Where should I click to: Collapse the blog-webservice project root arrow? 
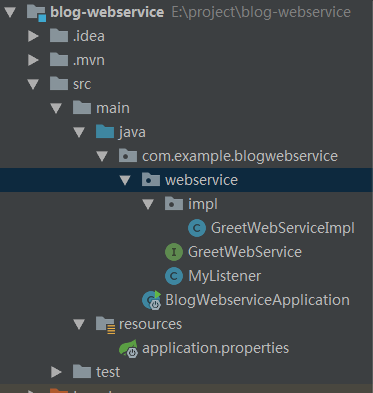pos(10,12)
